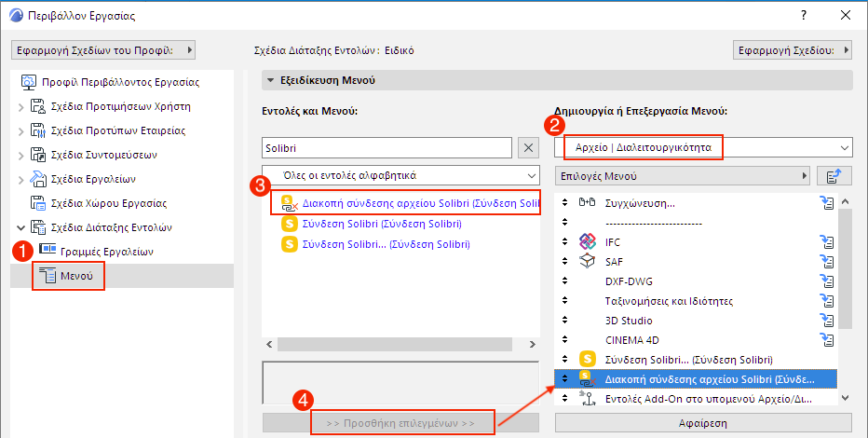Collapse the Σχέδια Διάταξης Εντολών tree node
Image resolution: width=868 pixels, height=438 pixels.
click(x=21, y=226)
